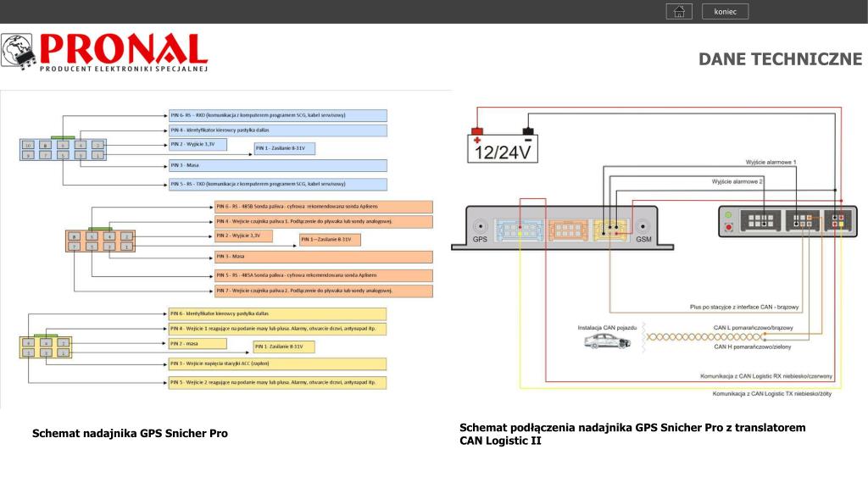Click the twisted CAN bus wire pair
868x488 pixels.
coord(705,336)
